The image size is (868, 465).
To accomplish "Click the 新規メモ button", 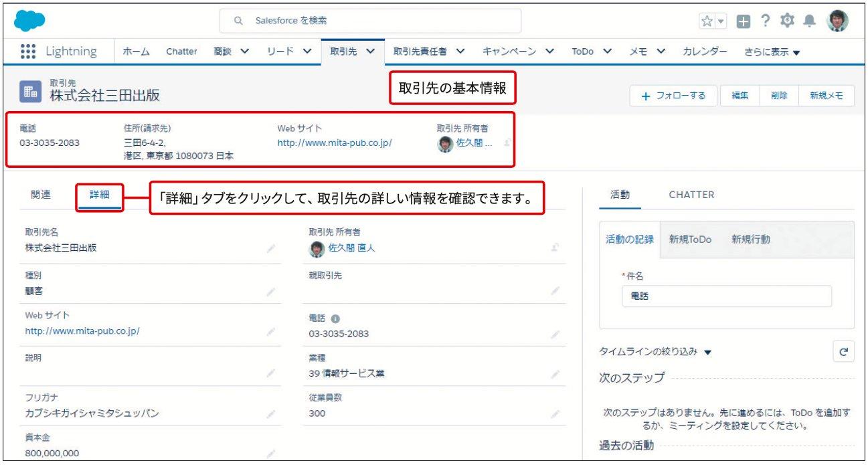I will coord(827,96).
